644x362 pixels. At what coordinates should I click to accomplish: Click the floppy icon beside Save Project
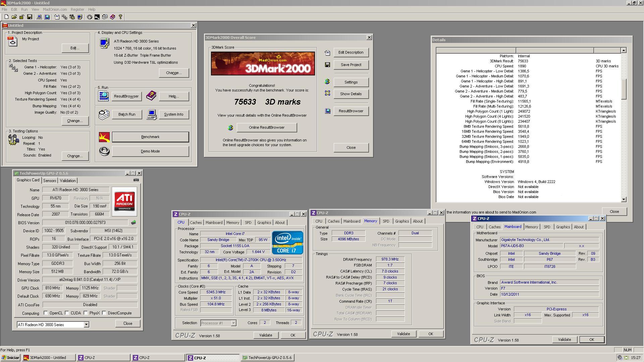(x=327, y=65)
